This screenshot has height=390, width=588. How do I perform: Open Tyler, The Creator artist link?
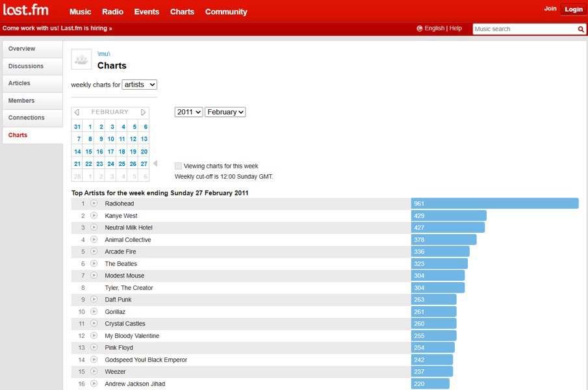[129, 287]
